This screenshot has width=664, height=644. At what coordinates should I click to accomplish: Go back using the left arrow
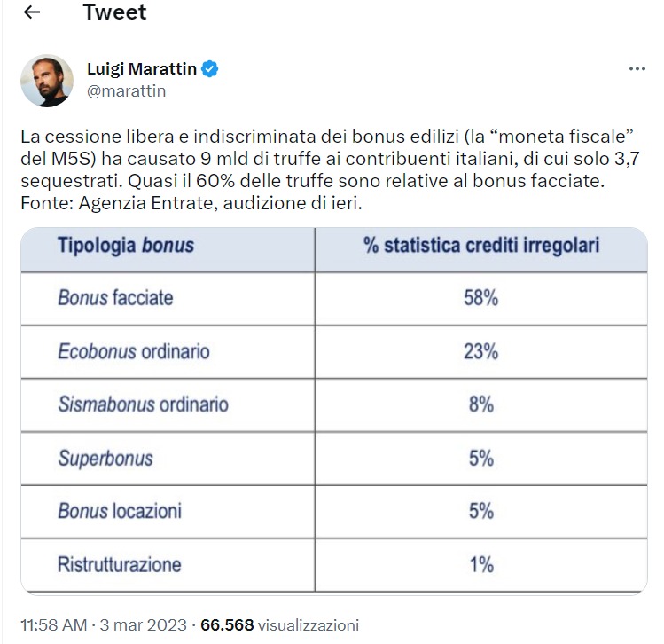[x=32, y=12]
